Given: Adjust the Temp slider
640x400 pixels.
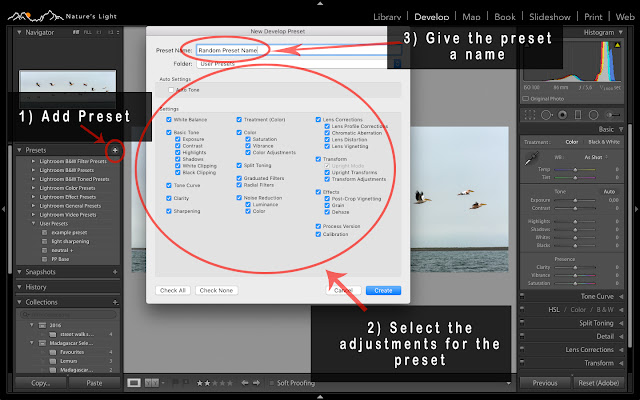Looking at the screenshot, I should (575, 169).
